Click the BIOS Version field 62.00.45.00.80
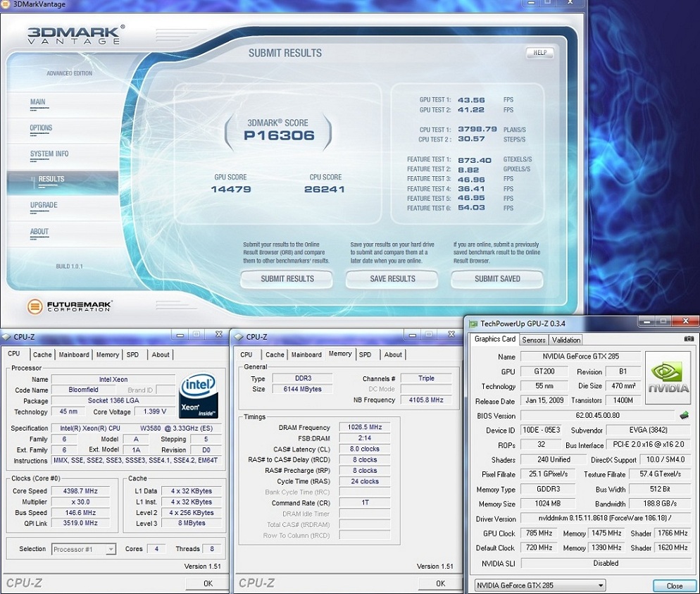This screenshot has width=700, height=594. (597, 415)
